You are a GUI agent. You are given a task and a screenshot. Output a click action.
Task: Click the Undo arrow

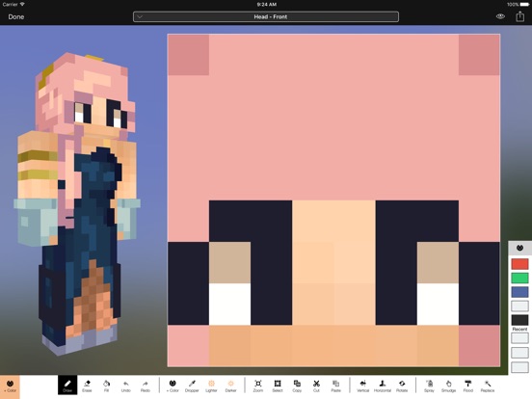click(126, 386)
